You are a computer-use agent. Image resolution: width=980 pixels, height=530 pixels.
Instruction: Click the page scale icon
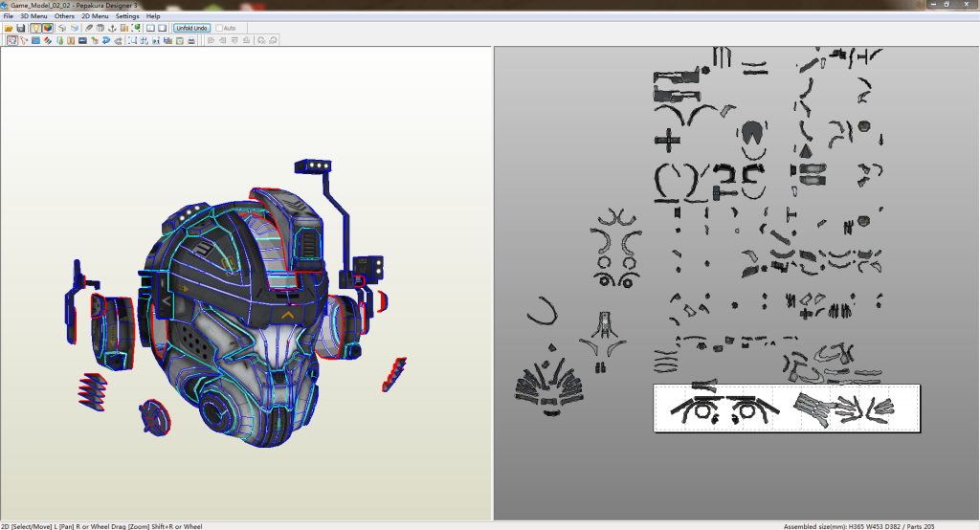click(156, 40)
